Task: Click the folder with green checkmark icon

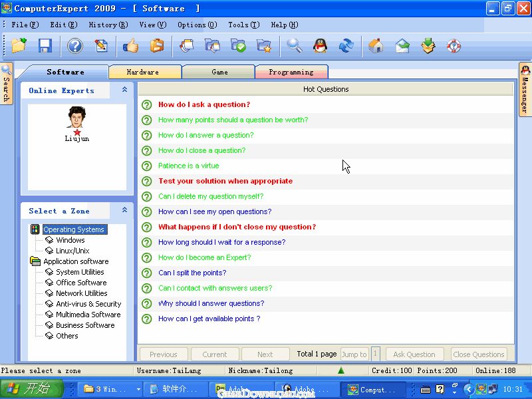Action: (238, 45)
